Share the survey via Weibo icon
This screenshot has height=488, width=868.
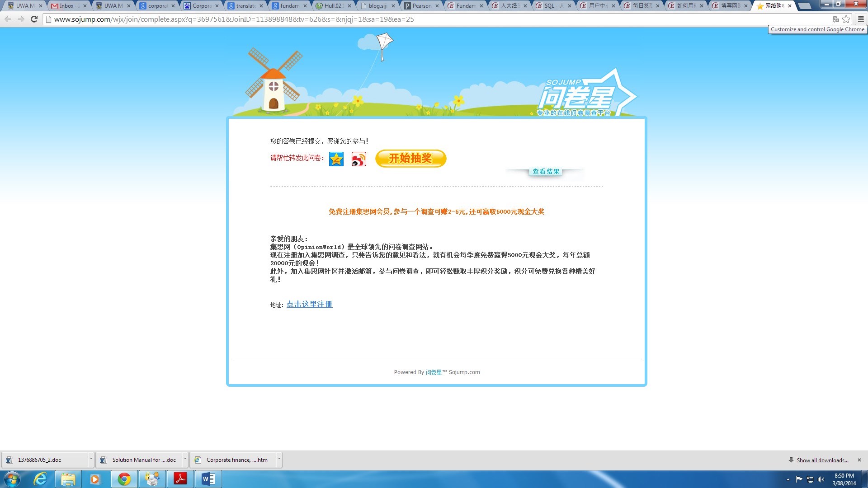(359, 159)
